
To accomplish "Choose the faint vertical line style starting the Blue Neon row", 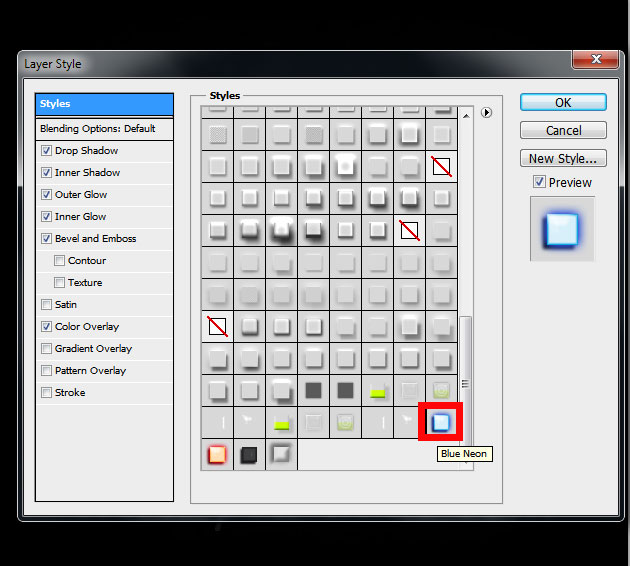I will click(217, 423).
